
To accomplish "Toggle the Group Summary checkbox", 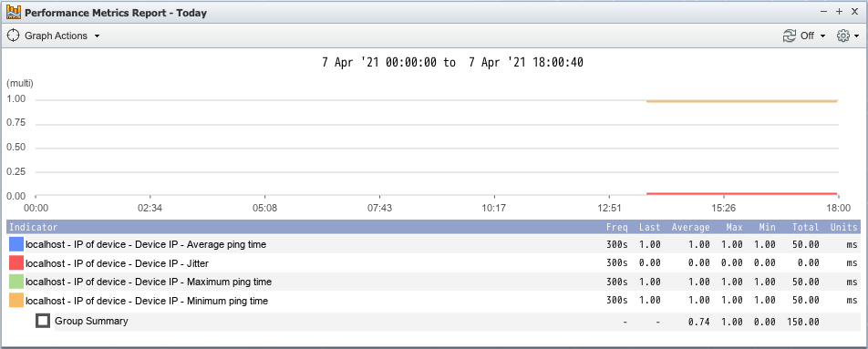I will [43, 321].
